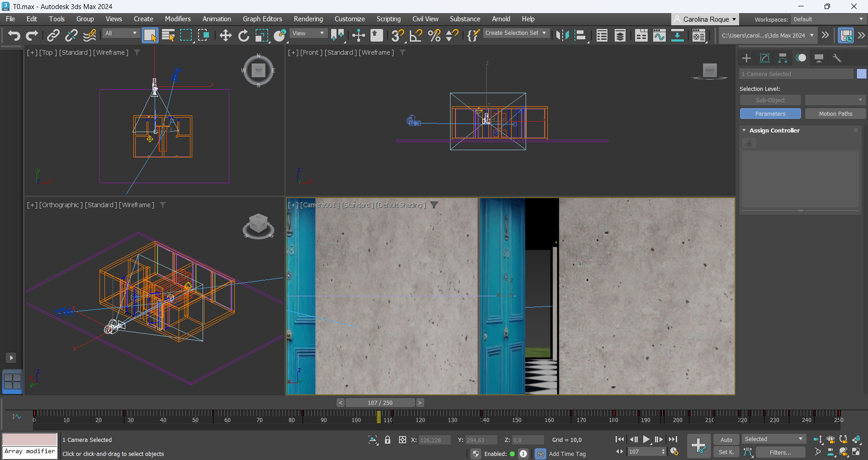
Task: Click the Filters... button
Action: point(780,452)
